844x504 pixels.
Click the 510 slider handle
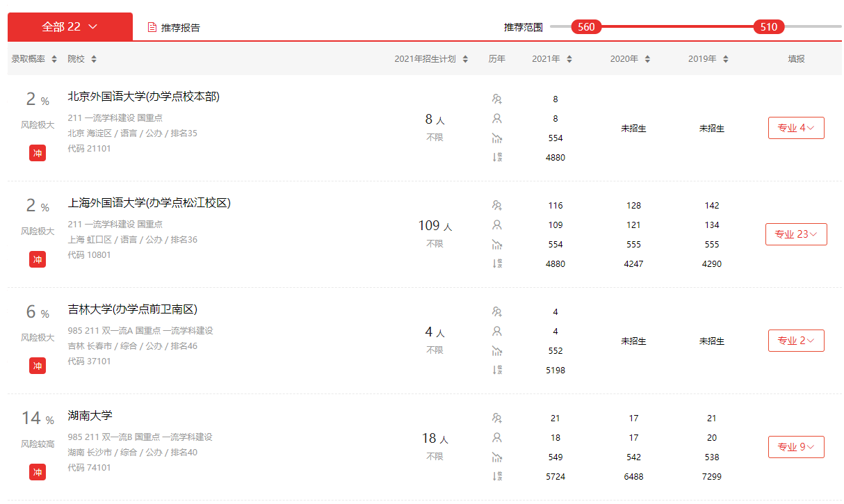tap(769, 27)
